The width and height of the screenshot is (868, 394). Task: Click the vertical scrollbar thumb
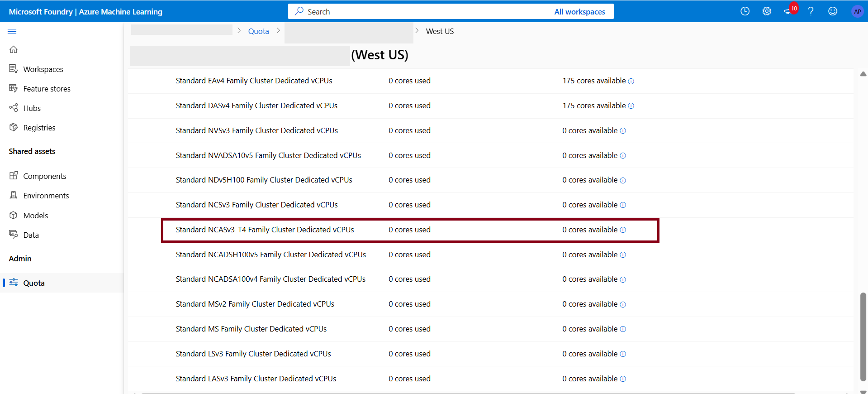[x=863, y=337]
